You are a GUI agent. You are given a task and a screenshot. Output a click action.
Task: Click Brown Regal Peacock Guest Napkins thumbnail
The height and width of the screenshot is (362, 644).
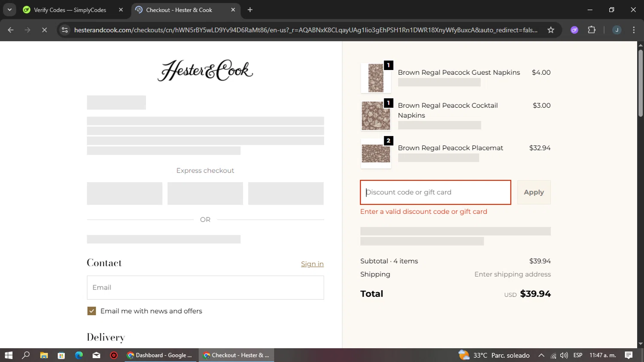point(376,78)
